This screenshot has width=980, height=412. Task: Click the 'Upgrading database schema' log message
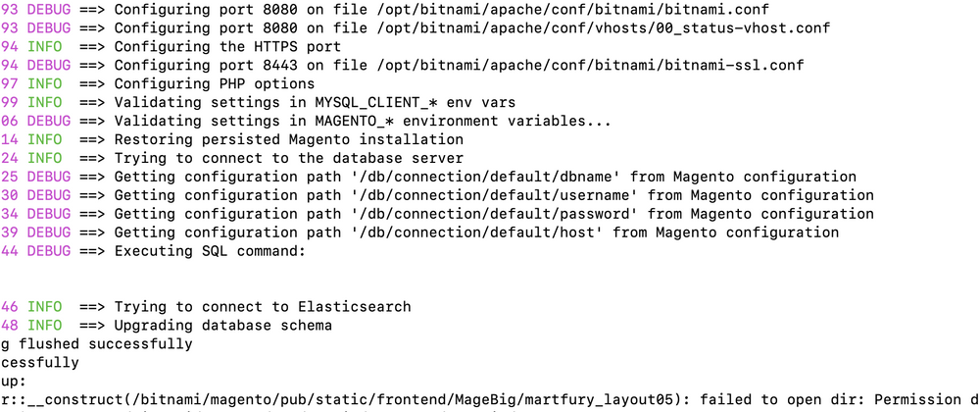223,326
